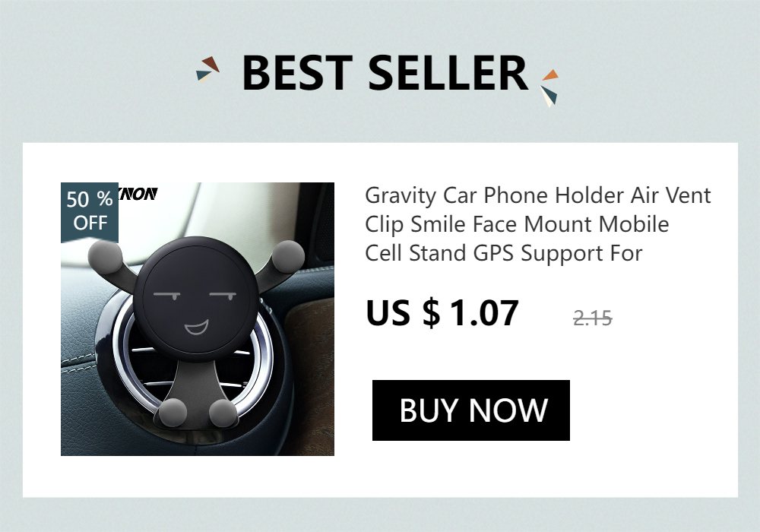Image resolution: width=760 pixels, height=532 pixels.
Task: Click the "Cell Stand GPS Support For" text line
Action: point(504,253)
